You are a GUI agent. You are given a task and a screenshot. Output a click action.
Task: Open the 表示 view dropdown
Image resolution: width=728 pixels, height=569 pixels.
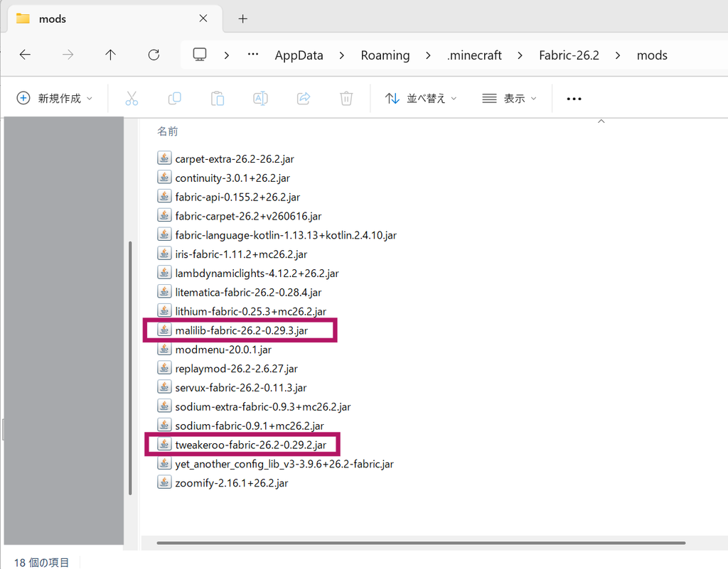509,98
